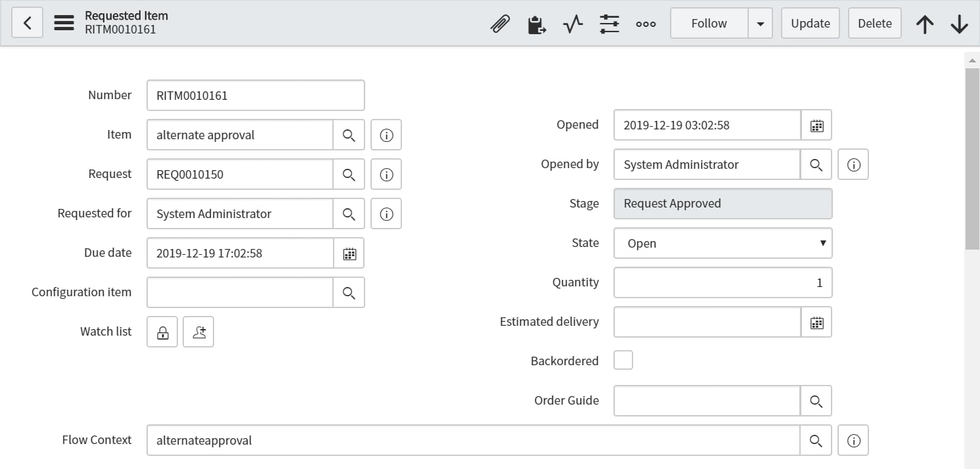Open the Estimated delivery calendar picker

click(816, 322)
